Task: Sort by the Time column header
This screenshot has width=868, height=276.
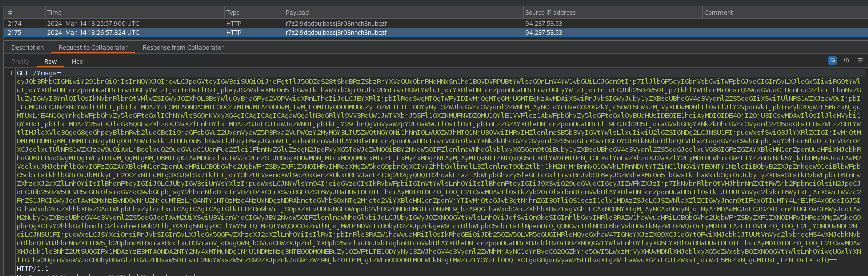Action: [134, 13]
